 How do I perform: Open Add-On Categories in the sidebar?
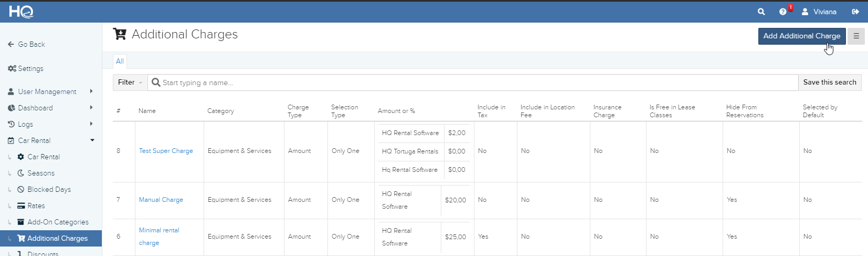point(53,222)
